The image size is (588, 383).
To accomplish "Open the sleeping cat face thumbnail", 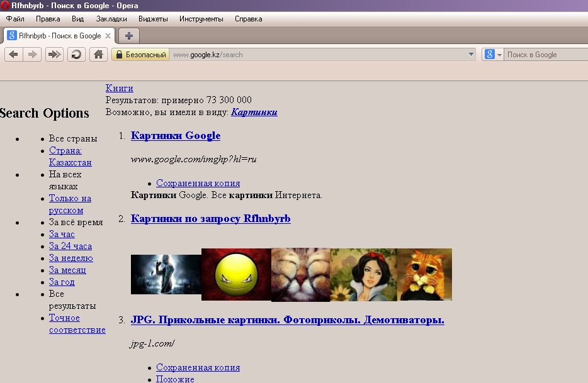I will (300, 274).
